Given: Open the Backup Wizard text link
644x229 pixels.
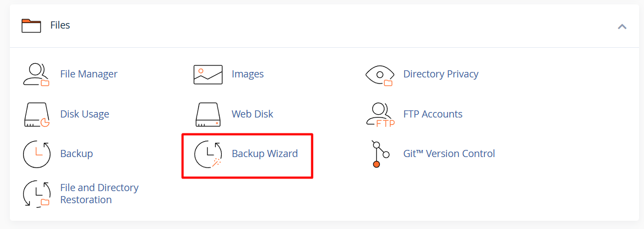Looking at the screenshot, I should tap(265, 154).
